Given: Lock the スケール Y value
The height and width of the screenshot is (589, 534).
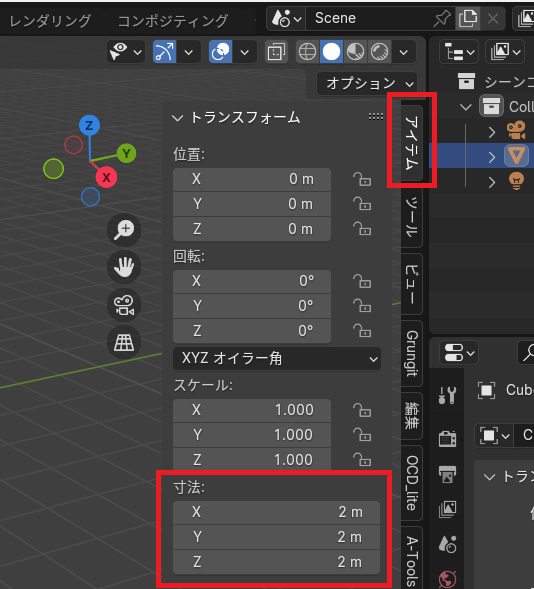Looking at the screenshot, I should coord(362,435).
